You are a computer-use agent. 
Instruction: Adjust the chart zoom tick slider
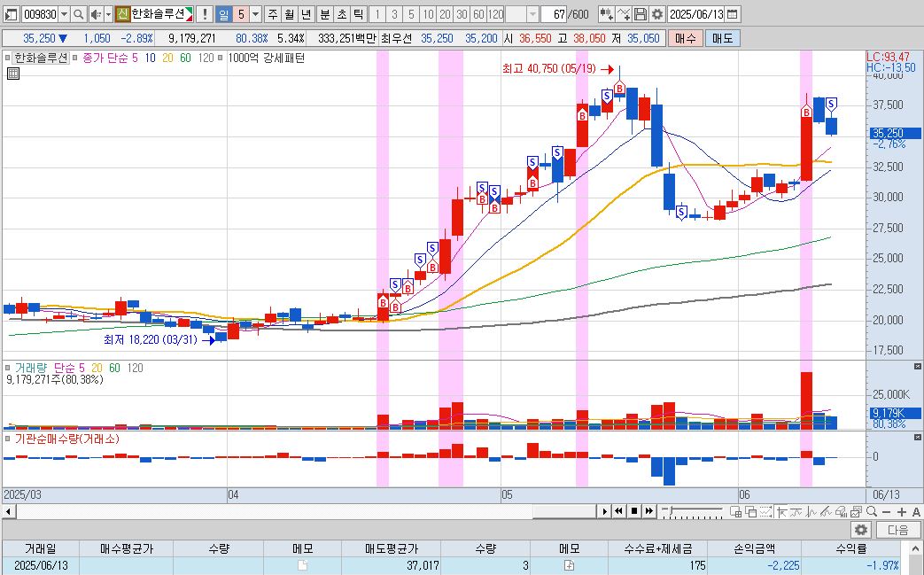692,510
